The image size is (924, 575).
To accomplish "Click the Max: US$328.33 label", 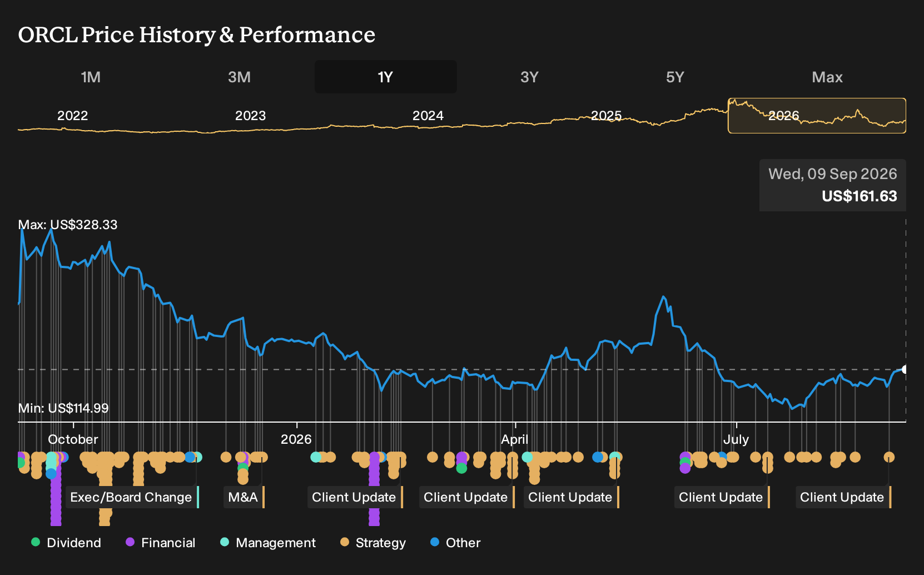I will tap(68, 225).
